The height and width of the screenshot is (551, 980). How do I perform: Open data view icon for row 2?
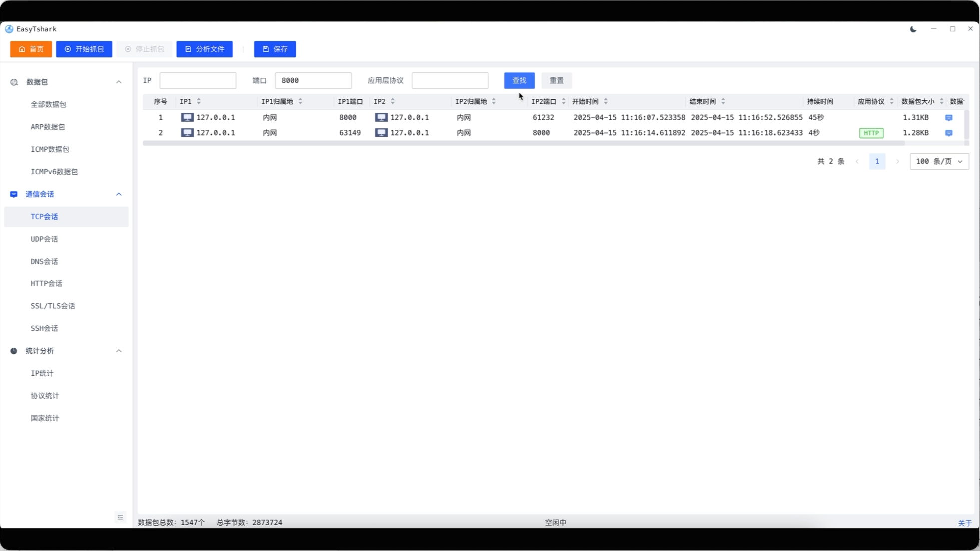point(948,133)
